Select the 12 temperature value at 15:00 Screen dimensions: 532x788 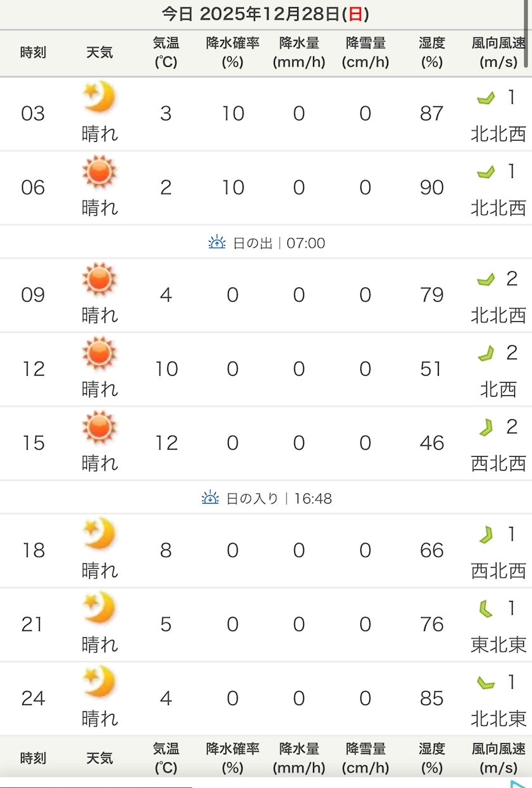[166, 443]
